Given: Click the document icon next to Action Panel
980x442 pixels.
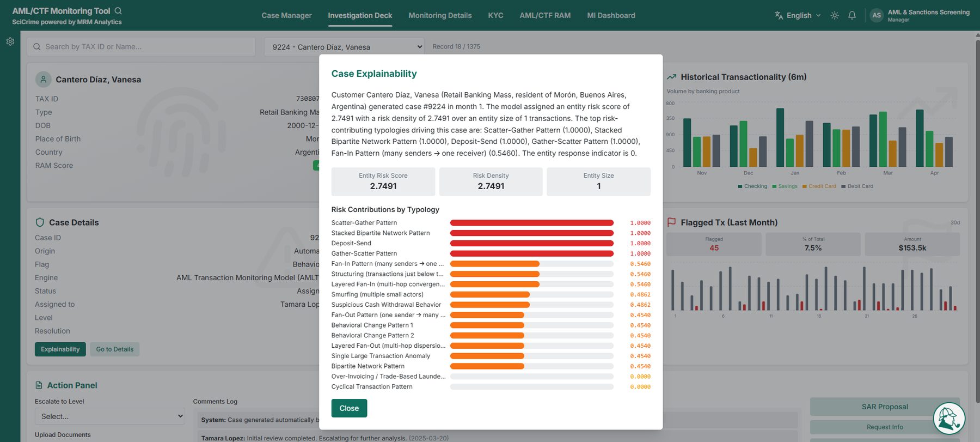Looking at the screenshot, I should [39, 385].
